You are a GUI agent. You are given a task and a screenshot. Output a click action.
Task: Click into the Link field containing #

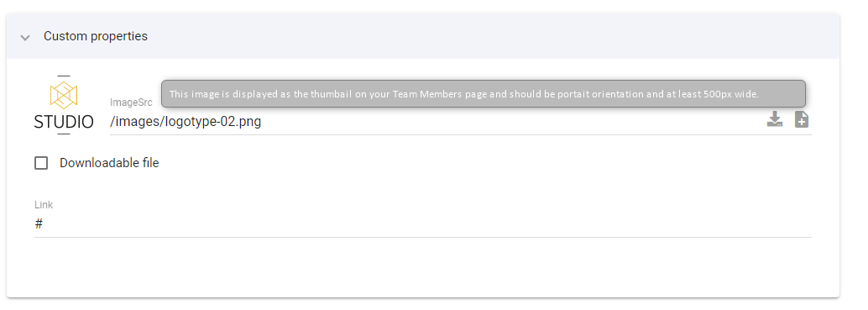click(x=423, y=224)
